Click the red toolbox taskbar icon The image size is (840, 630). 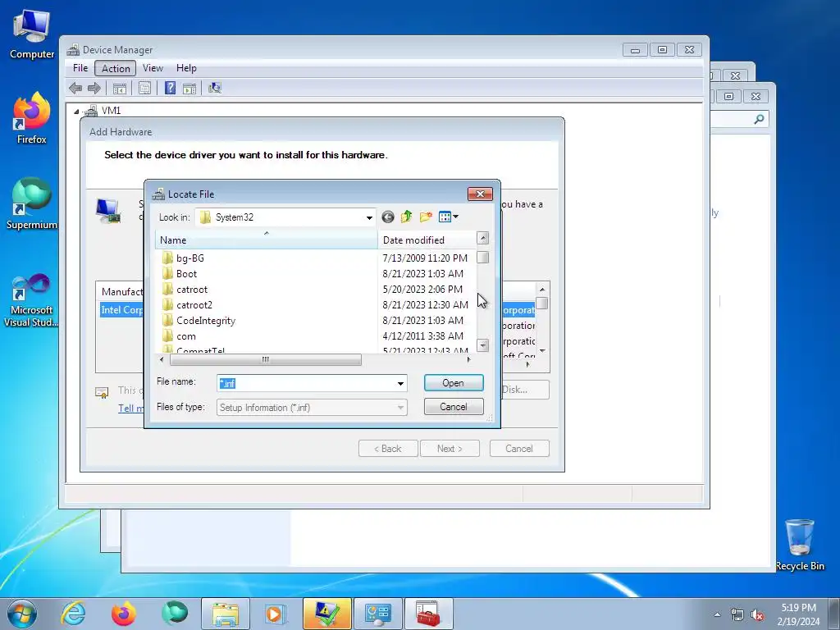[x=427, y=614]
